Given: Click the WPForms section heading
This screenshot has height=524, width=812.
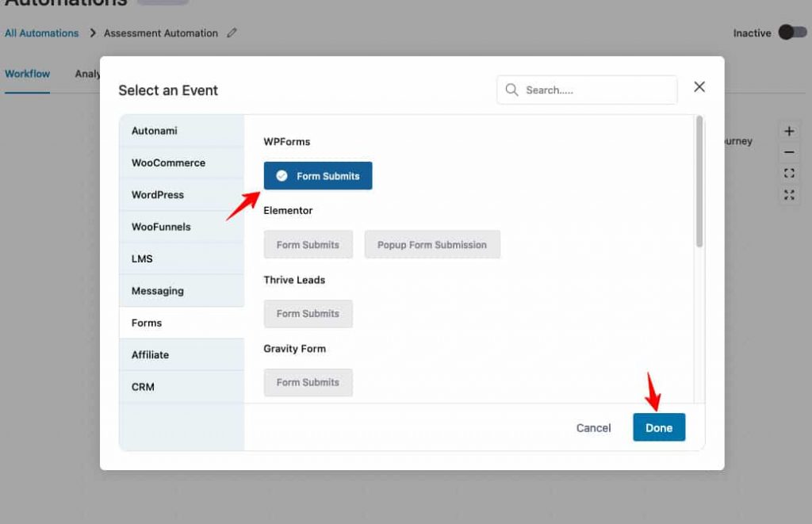Looking at the screenshot, I should (286, 141).
